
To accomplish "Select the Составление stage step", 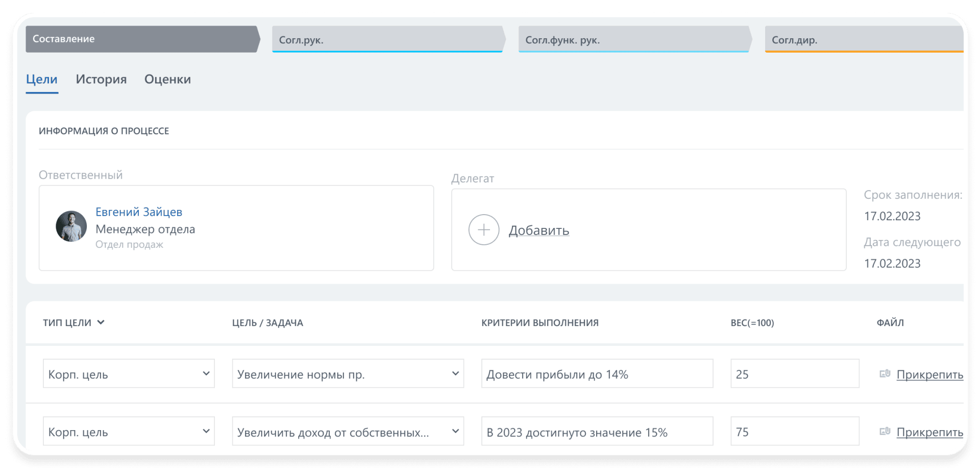I will 142,39.
